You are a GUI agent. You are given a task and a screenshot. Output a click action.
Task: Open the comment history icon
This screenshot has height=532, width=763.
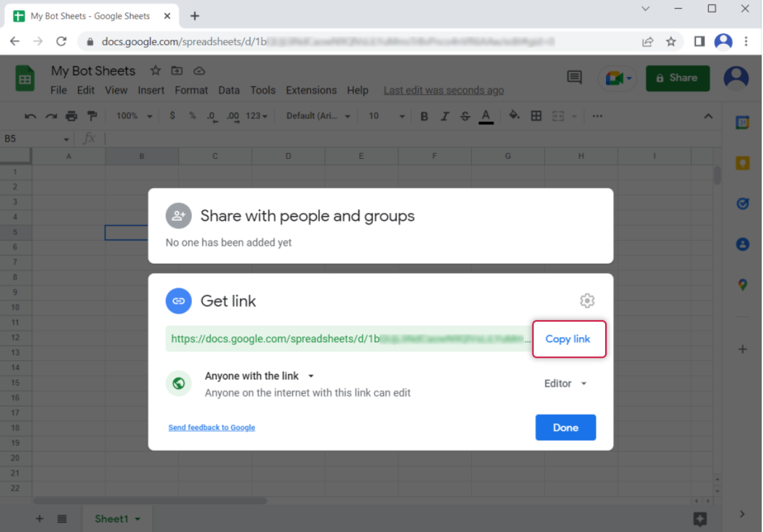click(574, 77)
